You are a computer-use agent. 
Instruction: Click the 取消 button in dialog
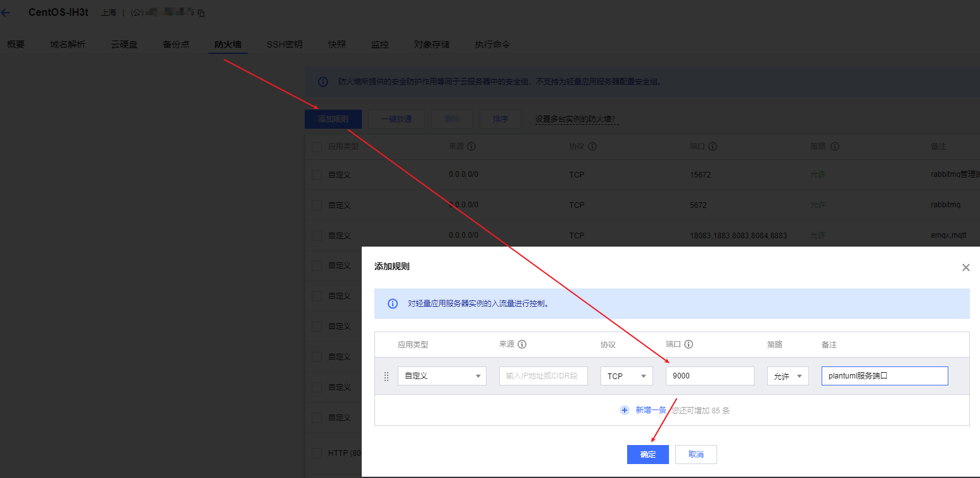[696, 455]
